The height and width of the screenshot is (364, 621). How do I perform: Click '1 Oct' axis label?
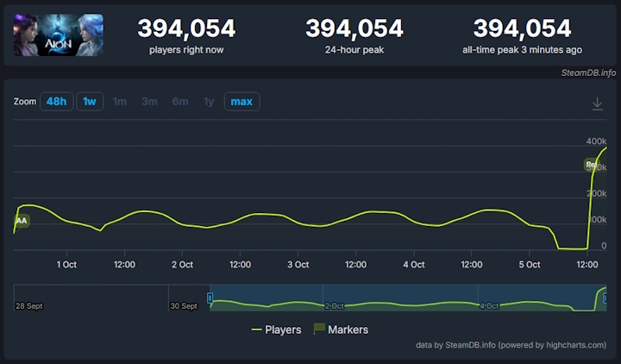tap(66, 265)
